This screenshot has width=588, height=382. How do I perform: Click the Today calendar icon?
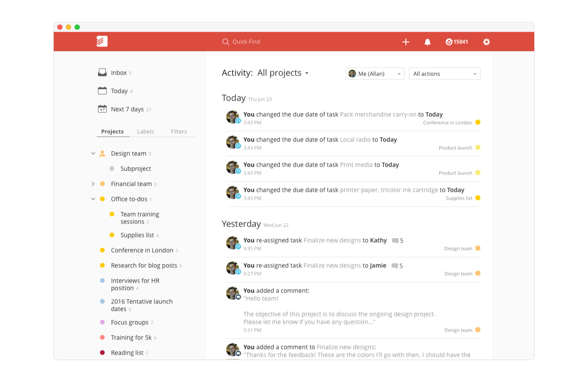pos(102,91)
